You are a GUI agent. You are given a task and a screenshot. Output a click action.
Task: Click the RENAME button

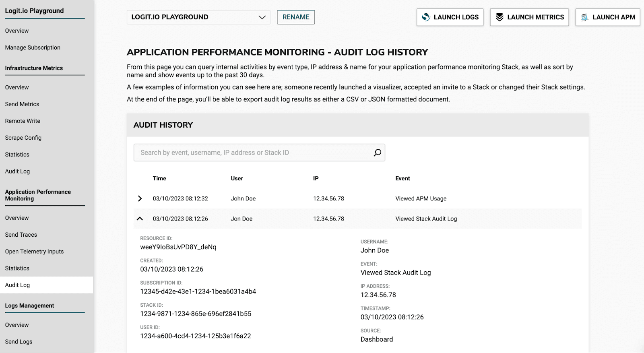tap(296, 17)
